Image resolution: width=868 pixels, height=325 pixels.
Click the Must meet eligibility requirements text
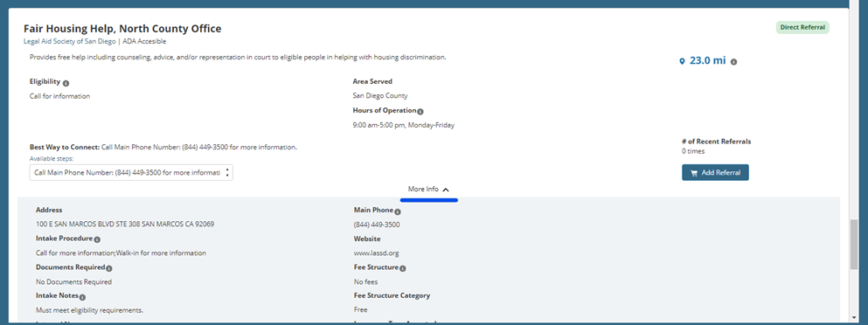pos(89,310)
